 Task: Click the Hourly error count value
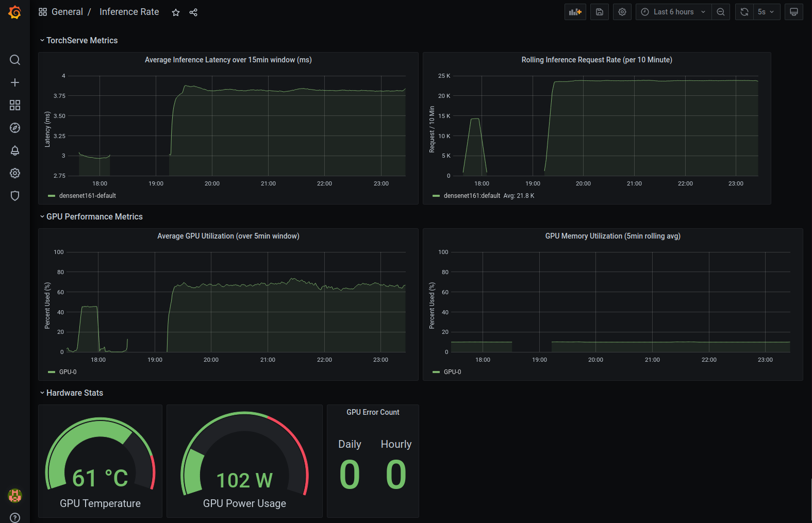click(x=396, y=475)
